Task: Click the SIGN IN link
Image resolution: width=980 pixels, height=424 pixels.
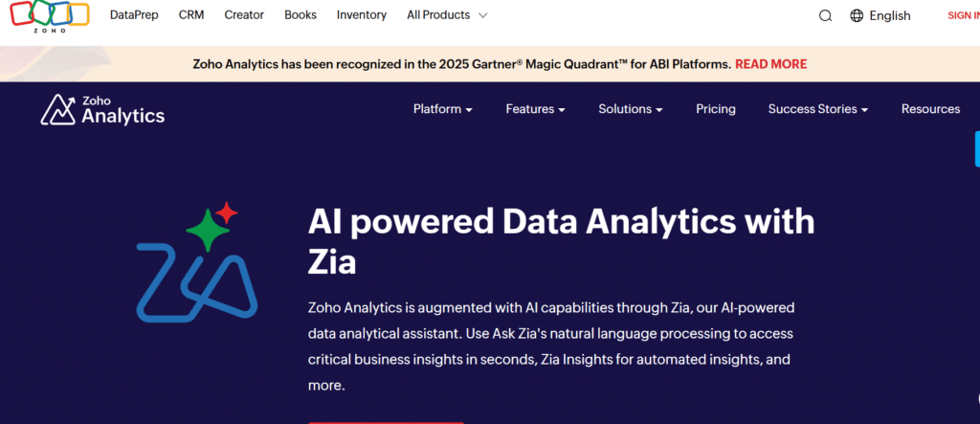Action: point(963,15)
